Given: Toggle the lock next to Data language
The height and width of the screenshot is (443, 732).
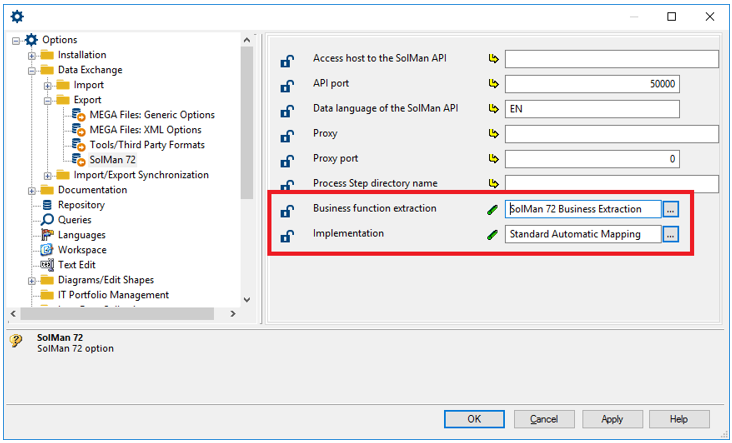Looking at the screenshot, I should (x=287, y=111).
